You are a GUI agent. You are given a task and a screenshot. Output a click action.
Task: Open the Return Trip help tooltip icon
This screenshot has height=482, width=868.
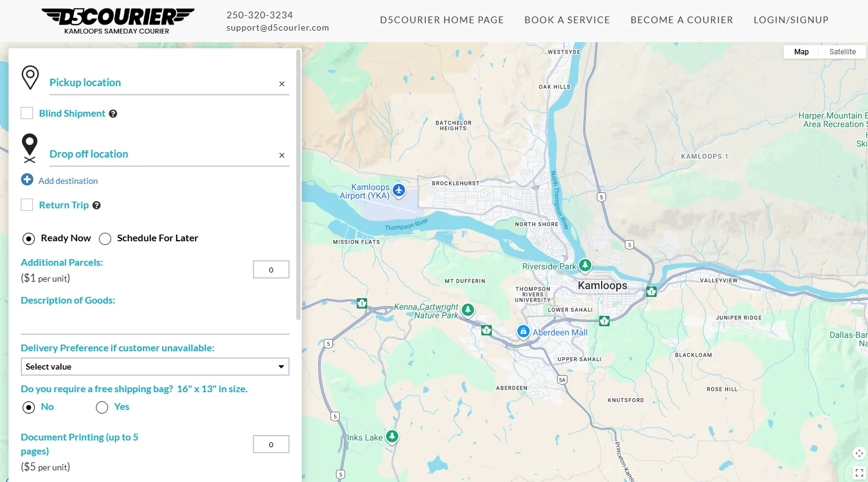[x=97, y=205]
